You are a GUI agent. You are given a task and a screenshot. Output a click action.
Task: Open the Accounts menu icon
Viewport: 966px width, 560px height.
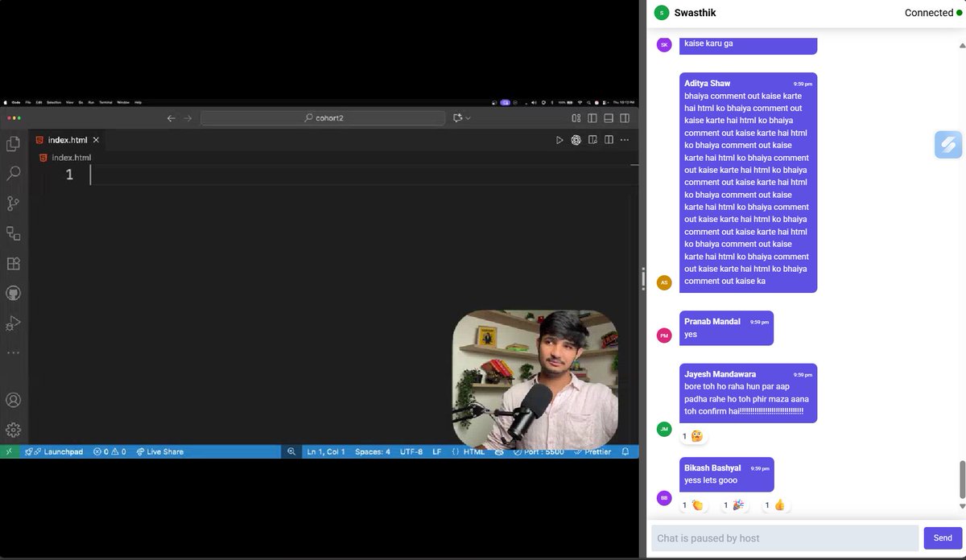13,400
